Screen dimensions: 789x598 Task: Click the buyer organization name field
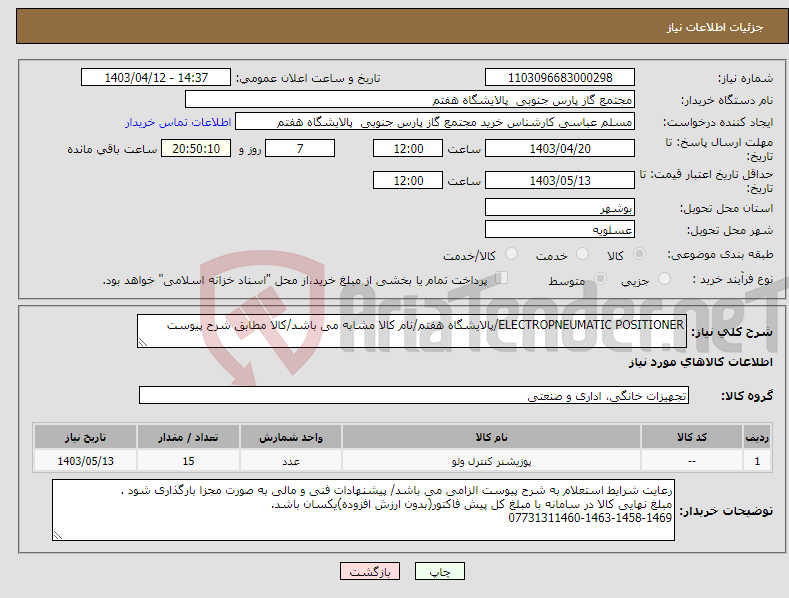(x=410, y=100)
